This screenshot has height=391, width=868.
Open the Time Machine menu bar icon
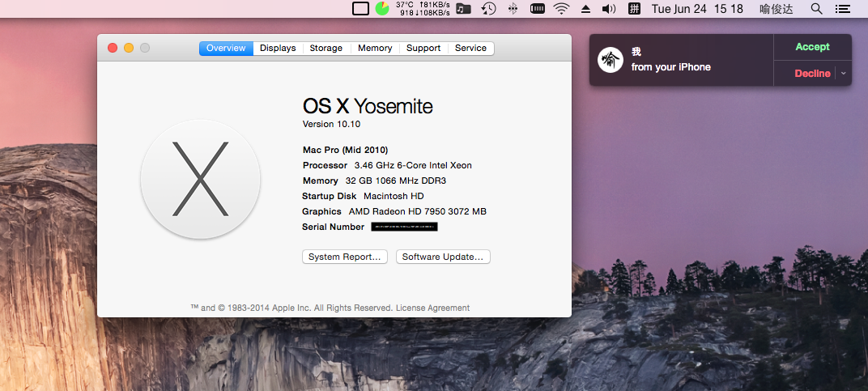pos(488,8)
